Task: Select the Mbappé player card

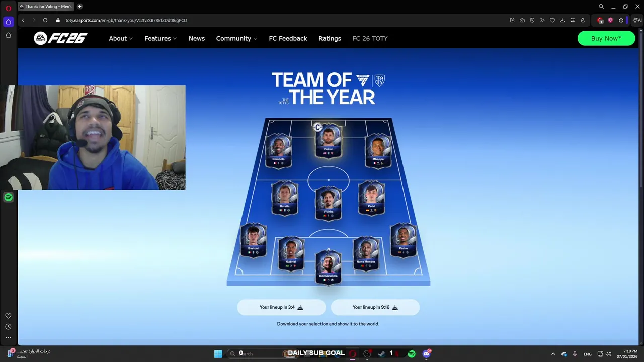Action: click(378, 150)
